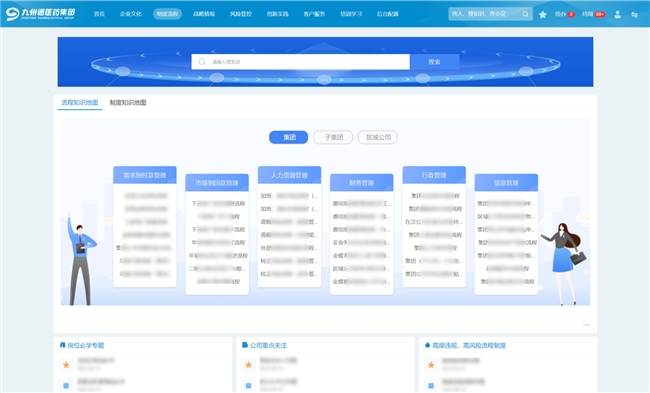Select the 子集团 filter pill
Screen dimensions: 650x393
[333, 137]
